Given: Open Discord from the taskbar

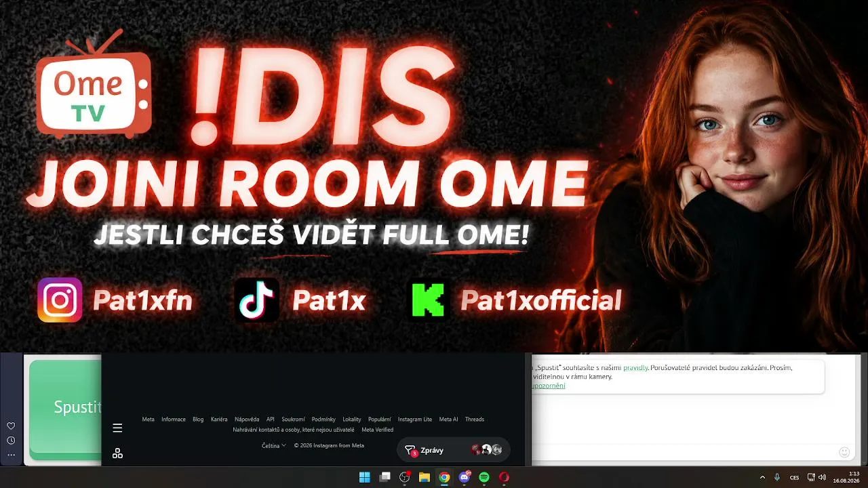Looking at the screenshot, I should coord(465,477).
